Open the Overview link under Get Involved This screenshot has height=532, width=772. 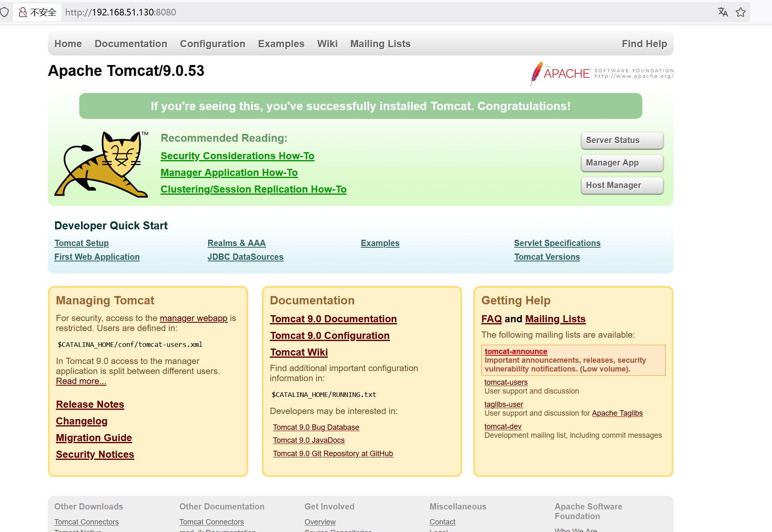point(320,522)
